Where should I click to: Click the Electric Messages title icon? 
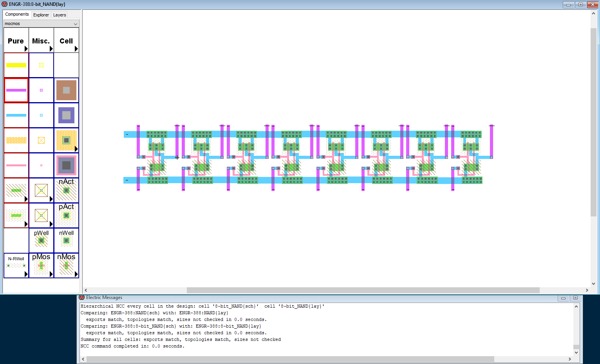click(x=82, y=297)
